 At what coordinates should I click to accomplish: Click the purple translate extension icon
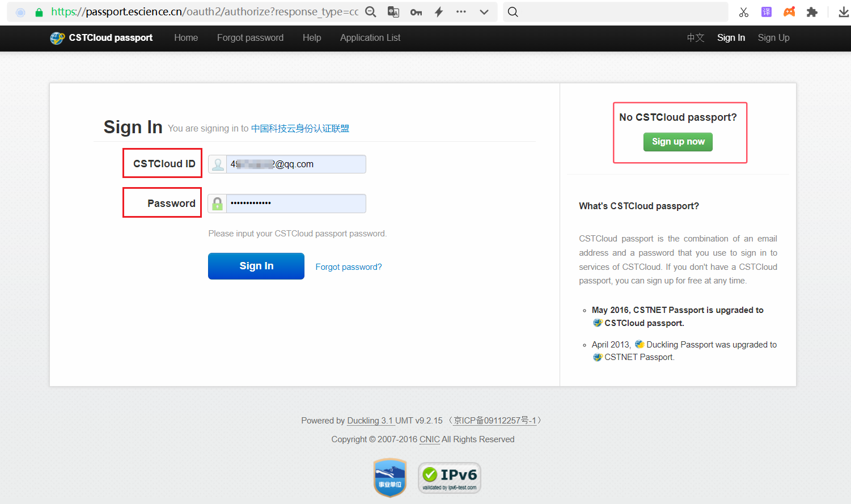pyautogui.click(x=767, y=12)
